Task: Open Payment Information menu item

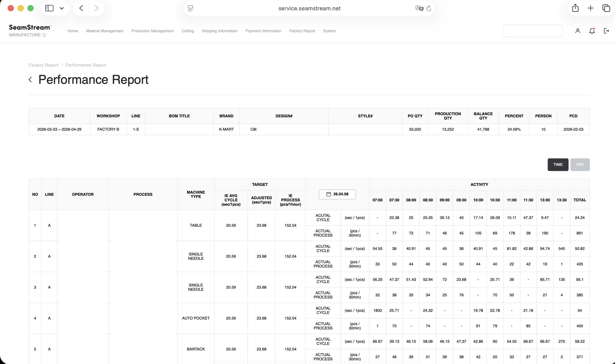Action: (263, 31)
